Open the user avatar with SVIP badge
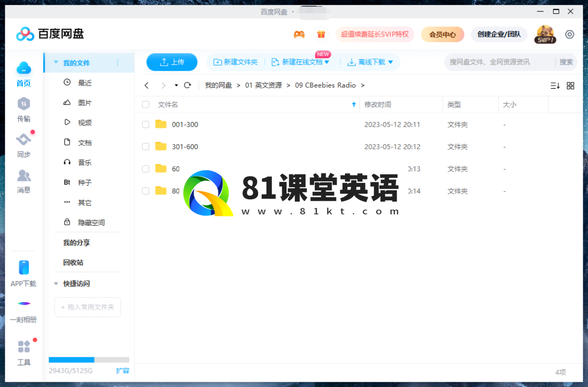The image size is (588, 387). (545, 34)
